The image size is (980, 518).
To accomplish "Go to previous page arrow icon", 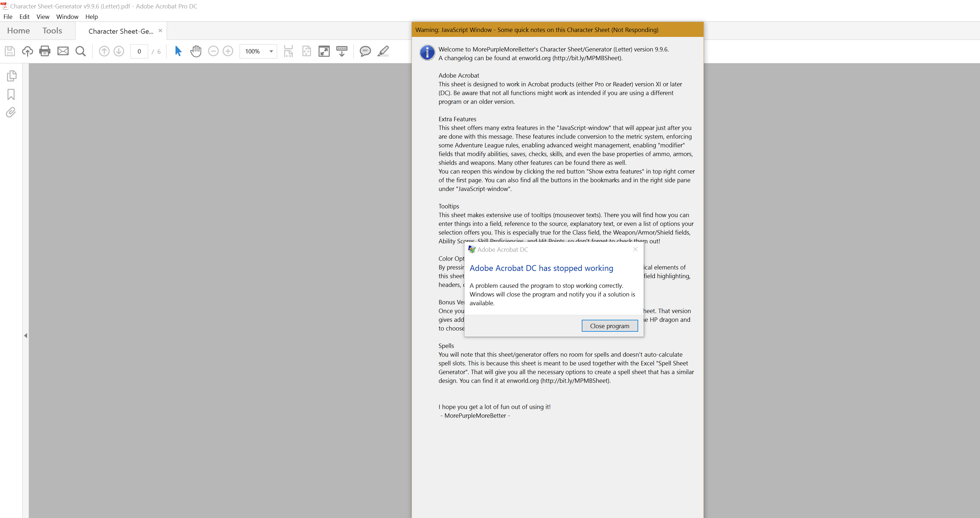I will click(x=104, y=51).
